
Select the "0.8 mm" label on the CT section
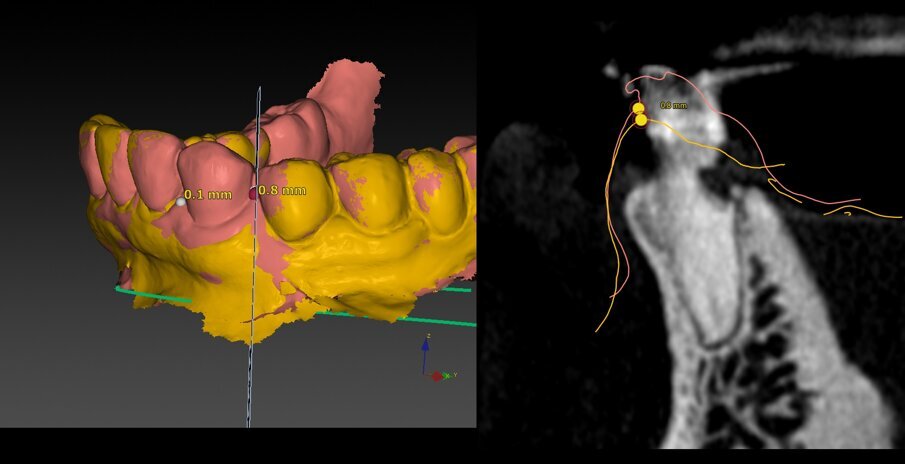[x=674, y=106]
